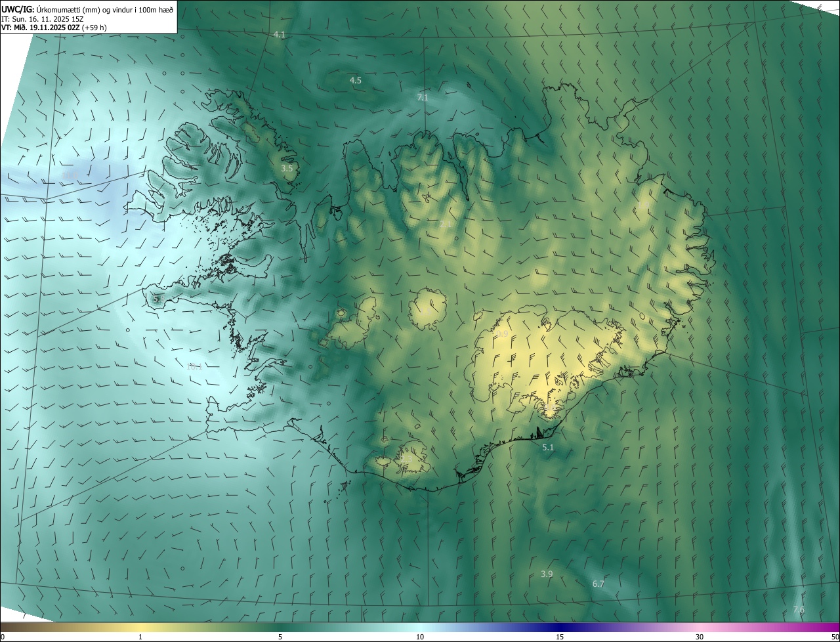Viewport: 840px width, 642px height.
Task: Click the 3.5 value label in the Westfjords area
Action: tap(287, 168)
